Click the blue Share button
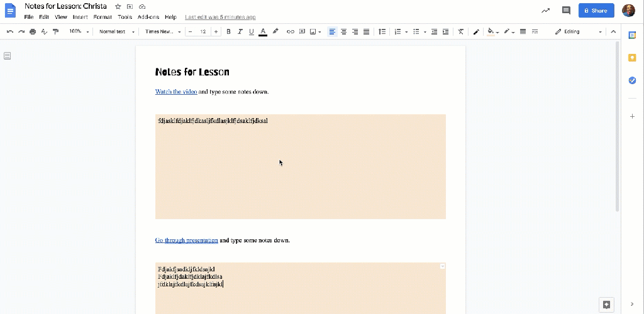The height and width of the screenshot is (314, 644). [x=596, y=11]
